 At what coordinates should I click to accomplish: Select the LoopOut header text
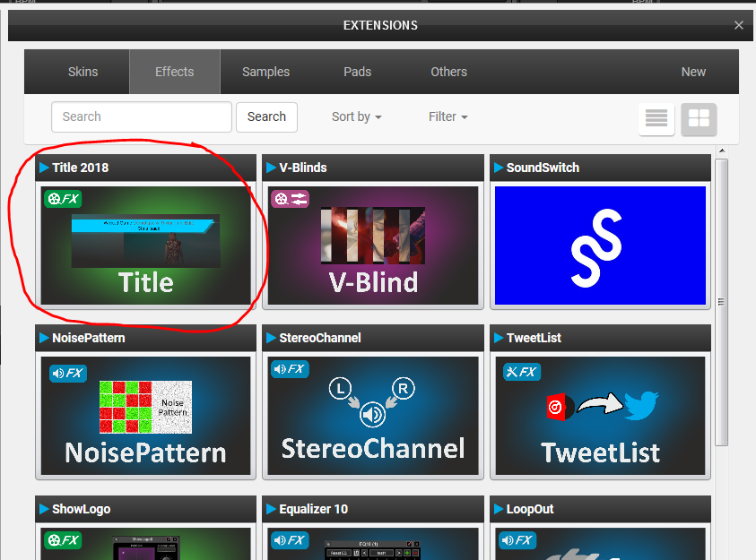click(530, 509)
